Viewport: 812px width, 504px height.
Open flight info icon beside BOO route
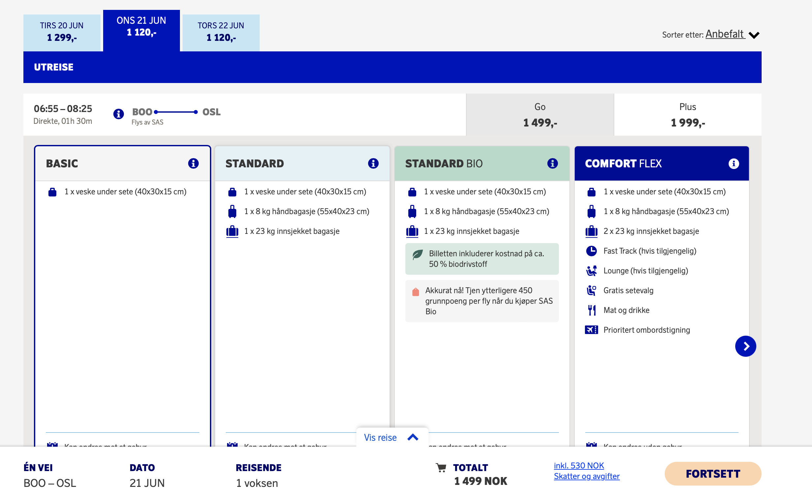pos(118,114)
